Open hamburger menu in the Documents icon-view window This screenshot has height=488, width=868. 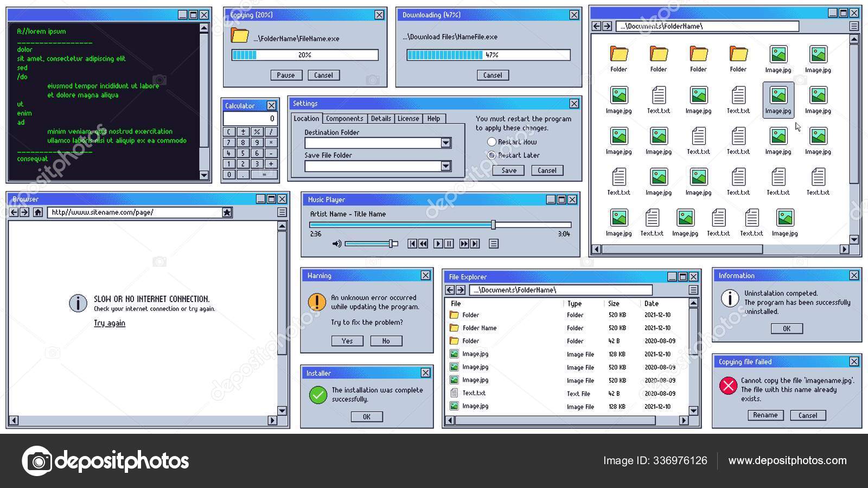coord(854,26)
